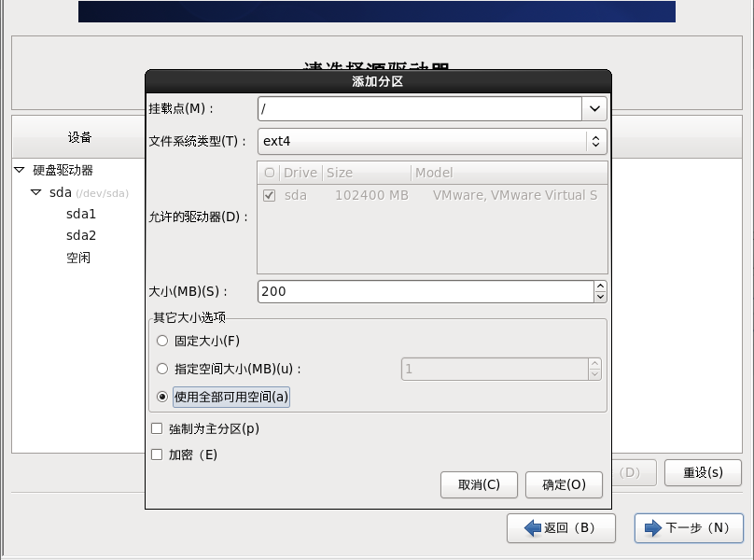Click the Device (设备) column header
The image size is (754, 560).
[79, 137]
